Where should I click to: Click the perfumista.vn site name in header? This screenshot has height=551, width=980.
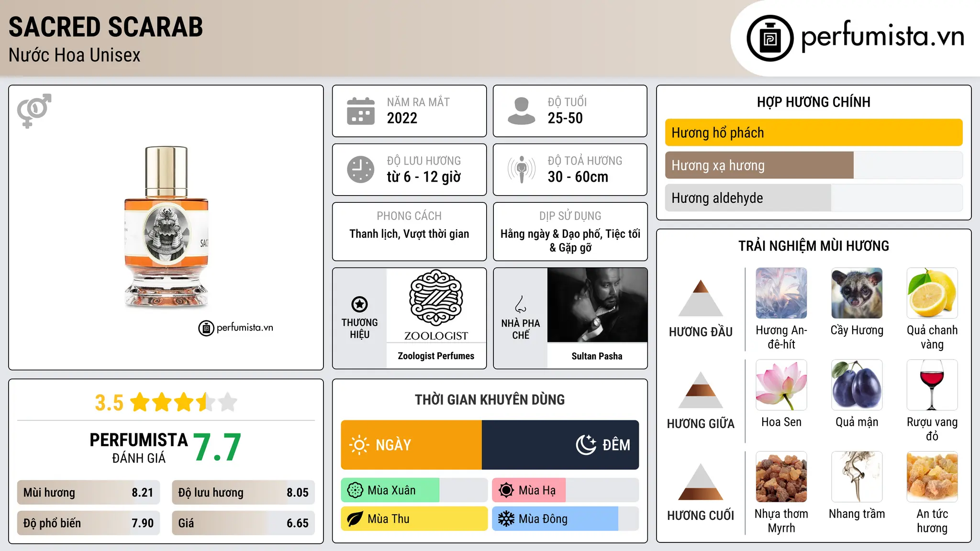pos(882,37)
